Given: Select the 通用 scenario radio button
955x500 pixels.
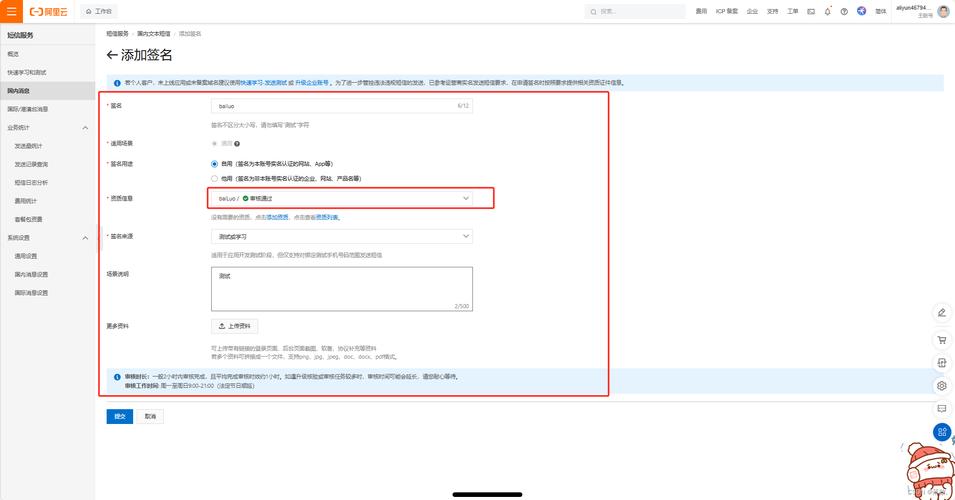Looking at the screenshot, I should [x=214, y=144].
